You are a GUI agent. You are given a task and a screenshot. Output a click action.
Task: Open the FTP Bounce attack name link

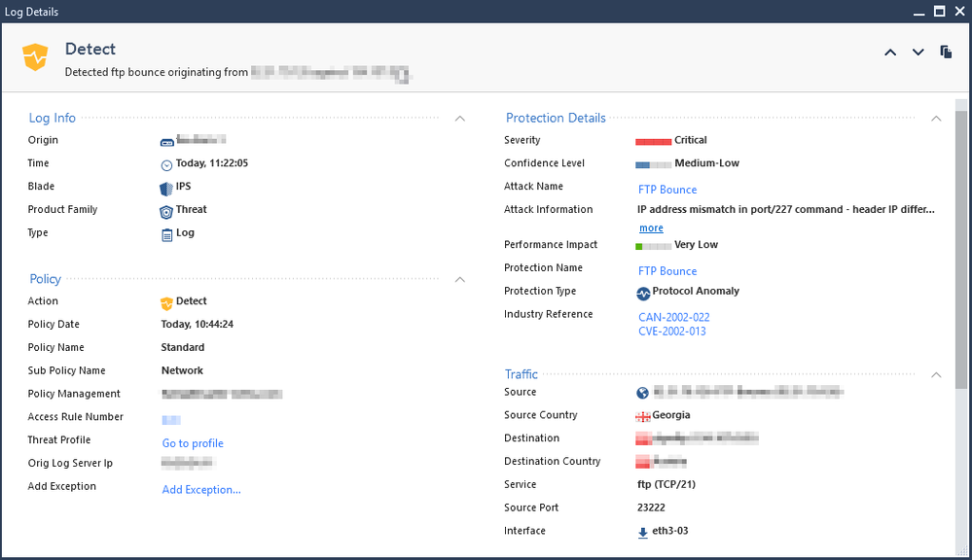tap(667, 190)
